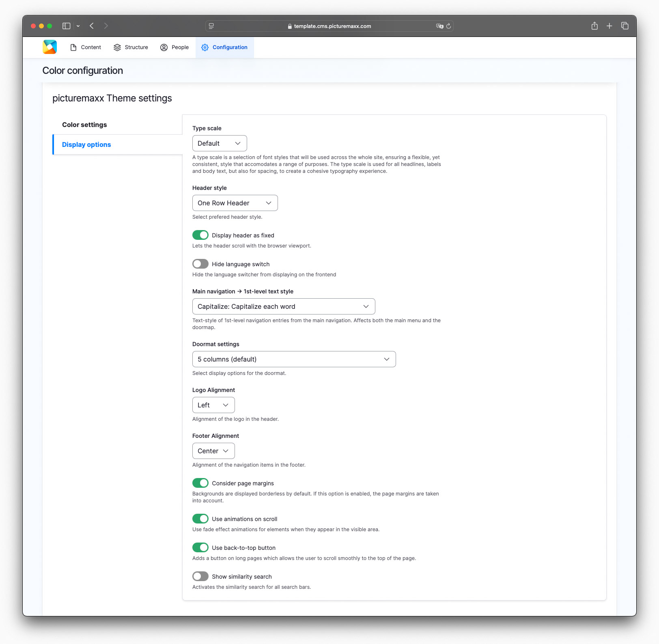This screenshot has width=659, height=644.
Task: Click the Consider page margins label
Action: 243,483
